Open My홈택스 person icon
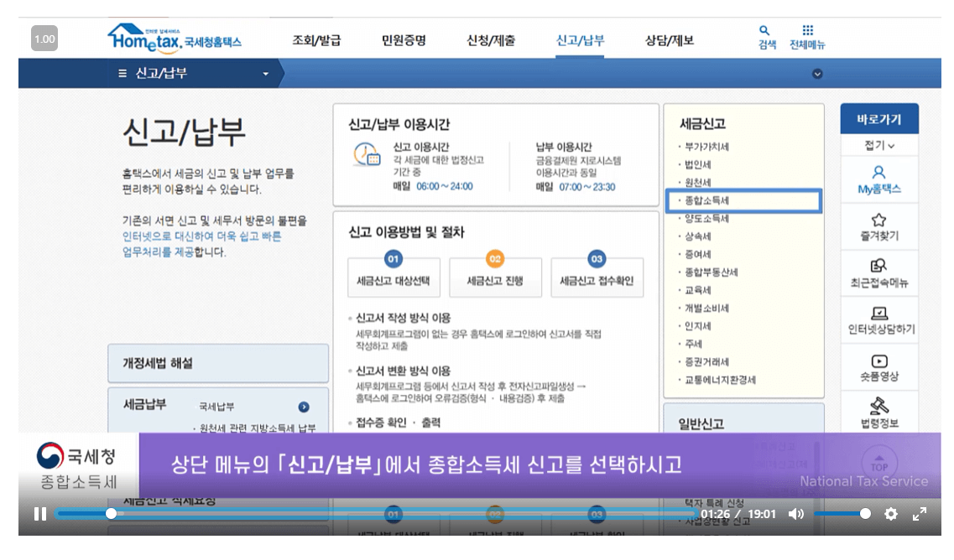The image size is (954, 560). 878,172
